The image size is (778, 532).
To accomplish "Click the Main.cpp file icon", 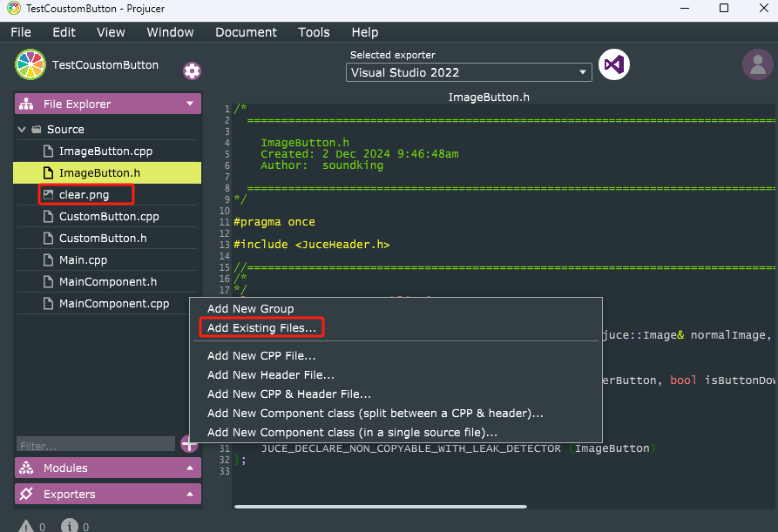I will 48,259.
